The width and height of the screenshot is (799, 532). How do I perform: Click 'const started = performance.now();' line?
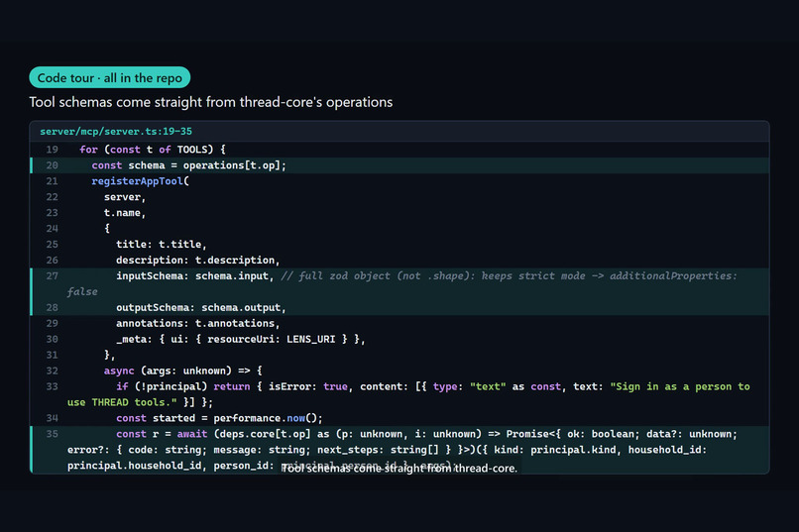point(219,418)
